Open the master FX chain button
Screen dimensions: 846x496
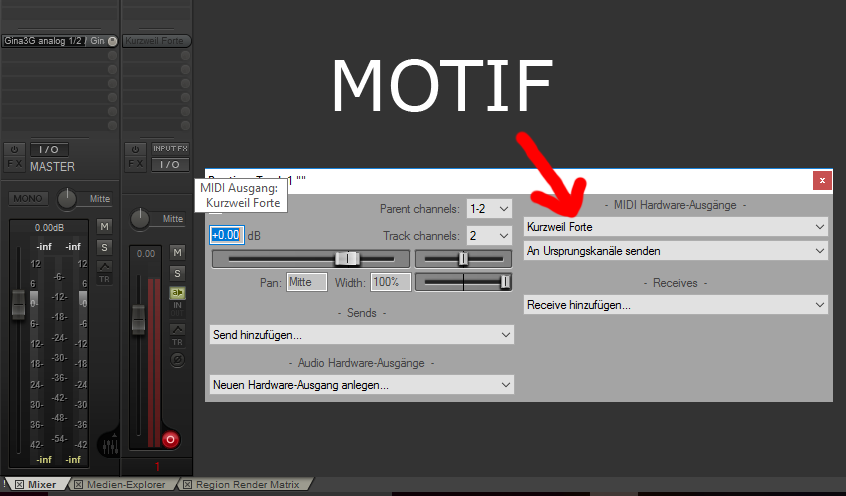click(15, 164)
